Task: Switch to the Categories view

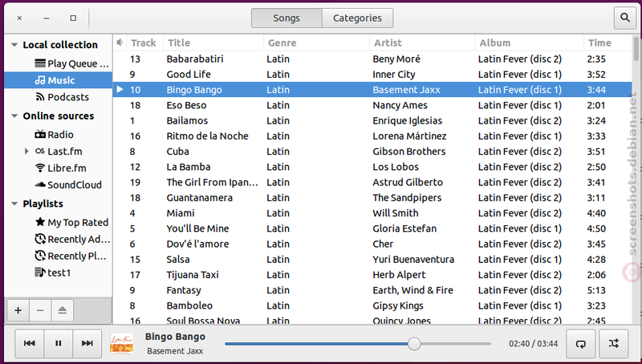Action: [x=357, y=18]
